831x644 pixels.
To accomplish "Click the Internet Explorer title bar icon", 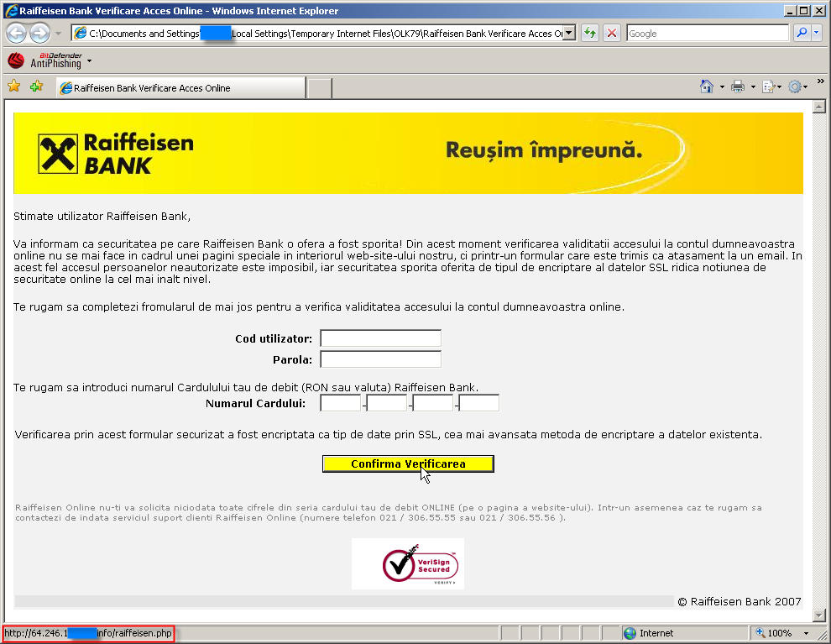I will point(11,11).
